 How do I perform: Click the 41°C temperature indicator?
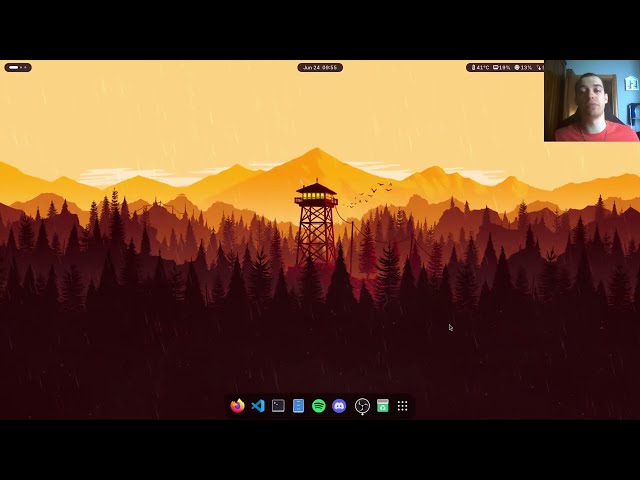[x=480, y=67]
